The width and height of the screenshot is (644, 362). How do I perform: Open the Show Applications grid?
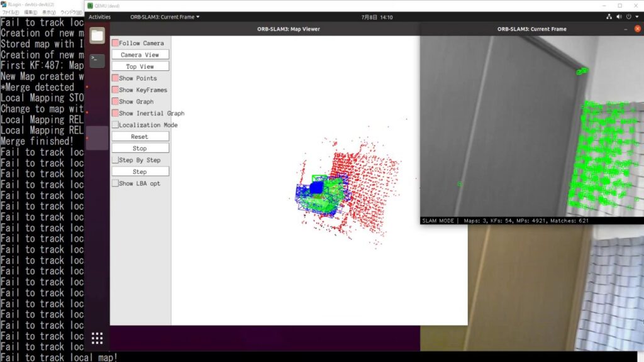(97, 338)
